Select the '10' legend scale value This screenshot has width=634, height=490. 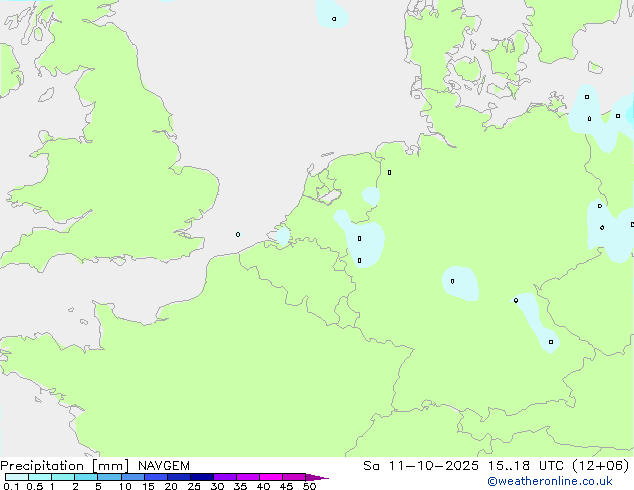(125, 486)
